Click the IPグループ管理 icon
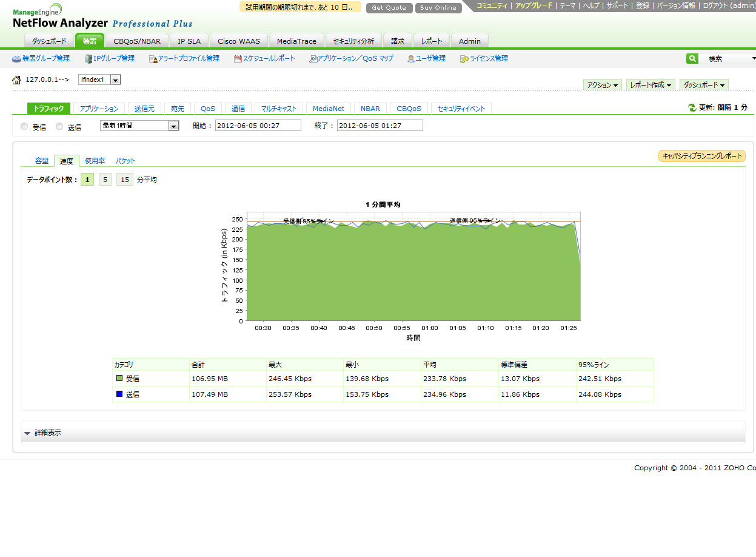The height and width of the screenshot is (557, 756). [89, 59]
